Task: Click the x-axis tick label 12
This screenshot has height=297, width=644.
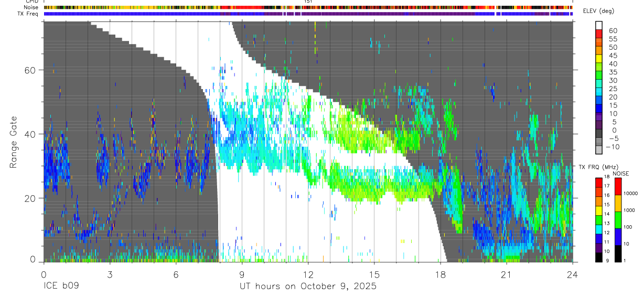Action: coord(308,274)
